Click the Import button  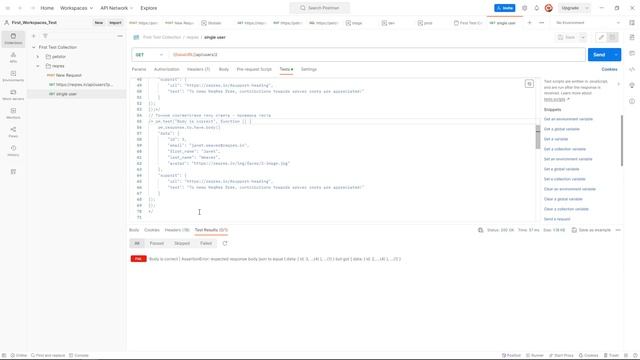115,23
